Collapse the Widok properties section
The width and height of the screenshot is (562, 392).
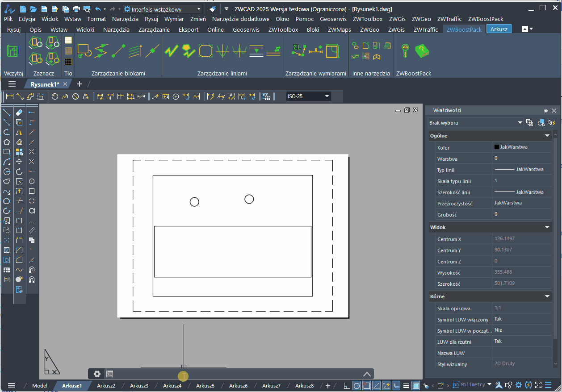pos(547,227)
